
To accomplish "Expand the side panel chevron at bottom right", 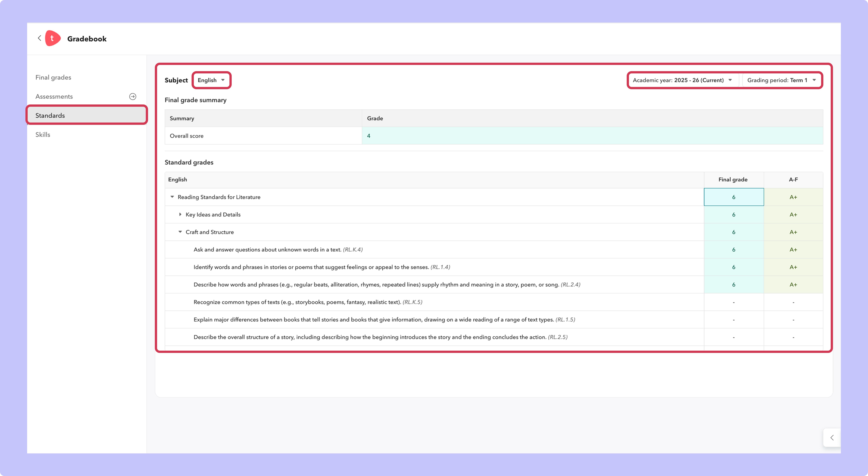I will pos(832,438).
